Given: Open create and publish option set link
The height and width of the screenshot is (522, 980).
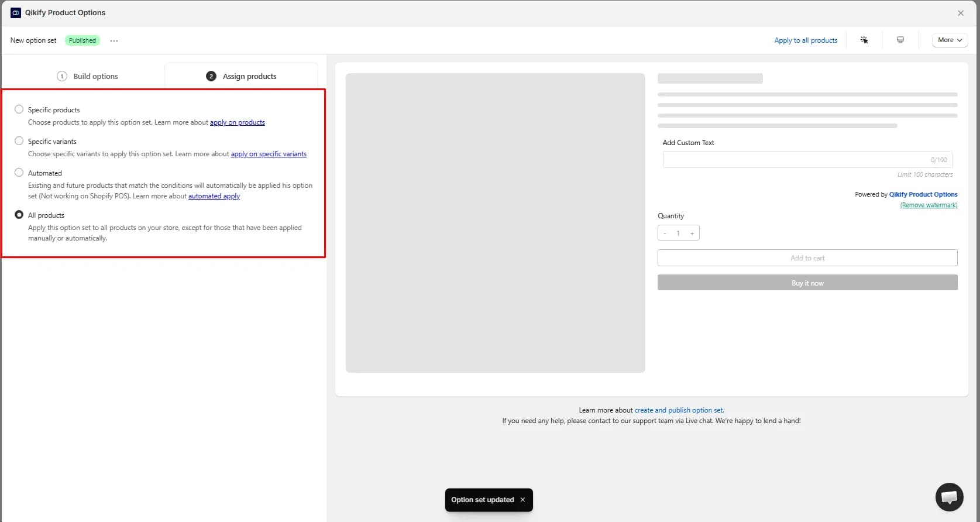Looking at the screenshot, I should [x=679, y=410].
